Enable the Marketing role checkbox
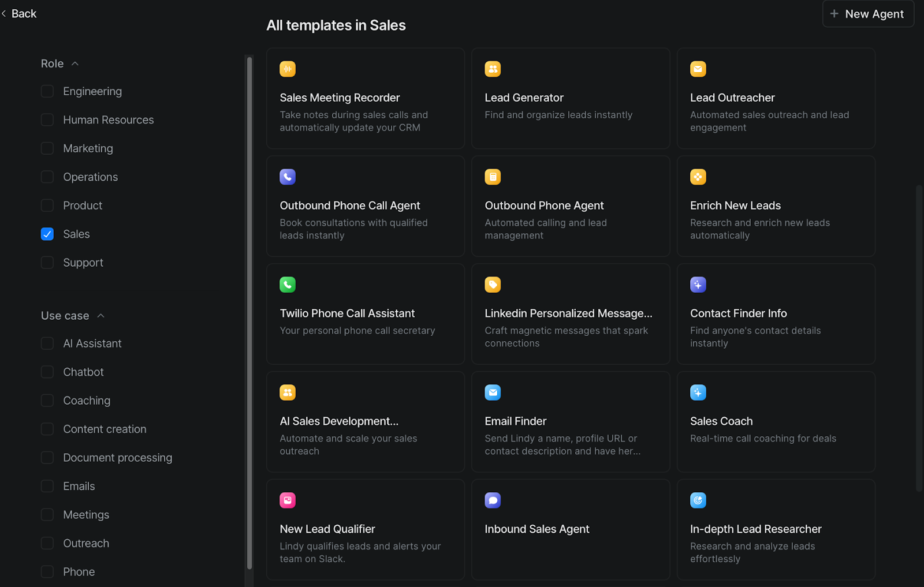Viewport: 924px width, 587px height. pyautogui.click(x=47, y=148)
